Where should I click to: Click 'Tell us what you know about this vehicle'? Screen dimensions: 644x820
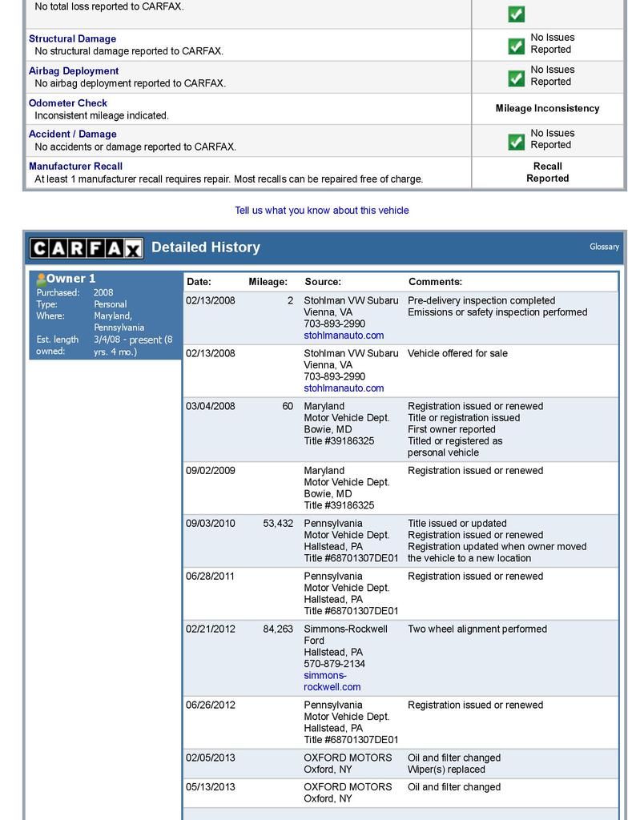point(322,211)
